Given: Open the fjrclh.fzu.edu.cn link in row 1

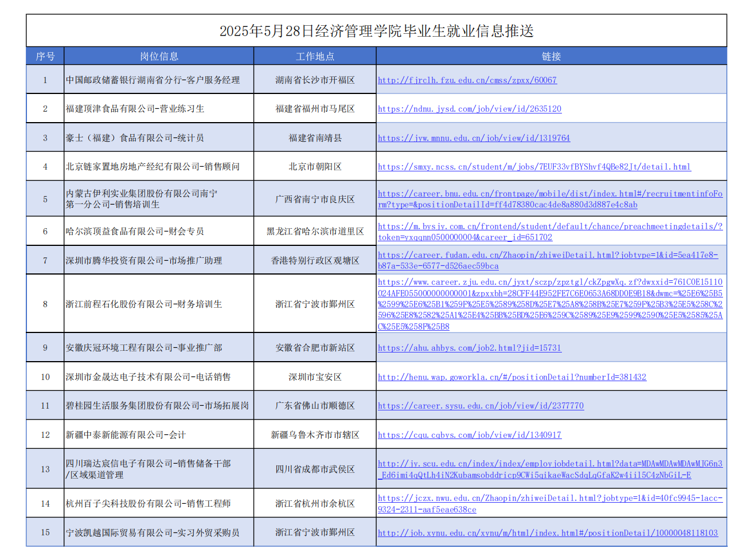Looking at the screenshot, I should tap(467, 80).
